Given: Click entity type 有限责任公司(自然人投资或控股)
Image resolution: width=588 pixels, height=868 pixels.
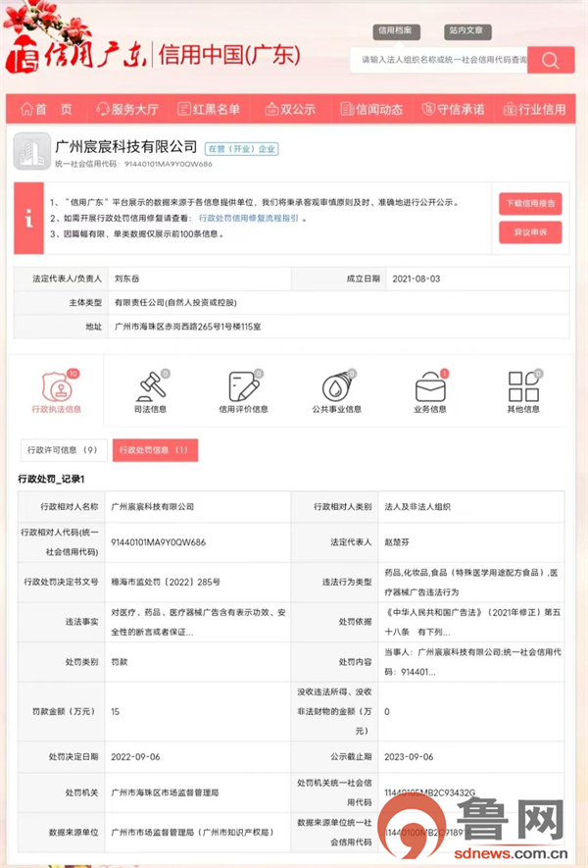Looking at the screenshot, I should (x=175, y=302).
